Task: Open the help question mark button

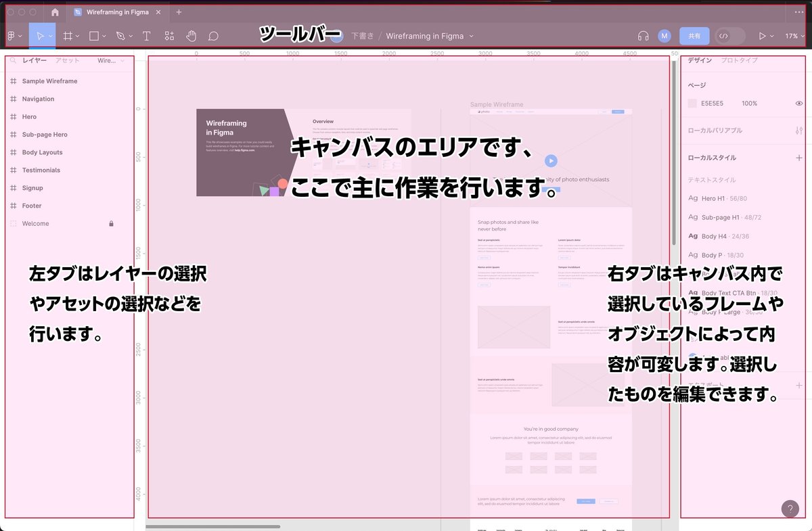Action: [790, 509]
